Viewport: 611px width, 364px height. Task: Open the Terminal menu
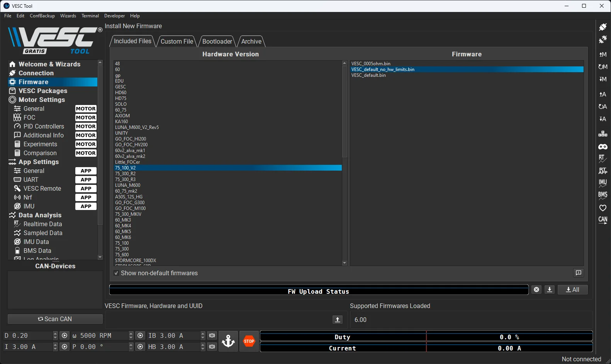[x=90, y=16]
